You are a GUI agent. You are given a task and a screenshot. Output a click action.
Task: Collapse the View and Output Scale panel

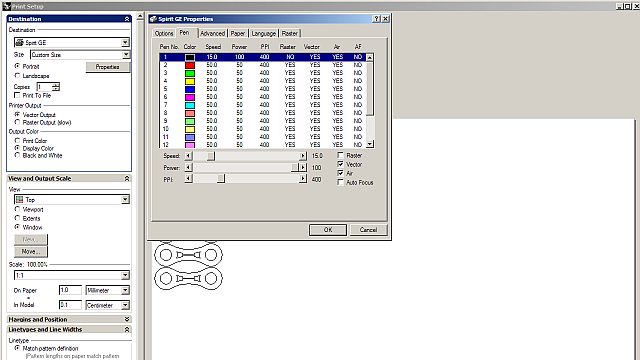(127, 178)
